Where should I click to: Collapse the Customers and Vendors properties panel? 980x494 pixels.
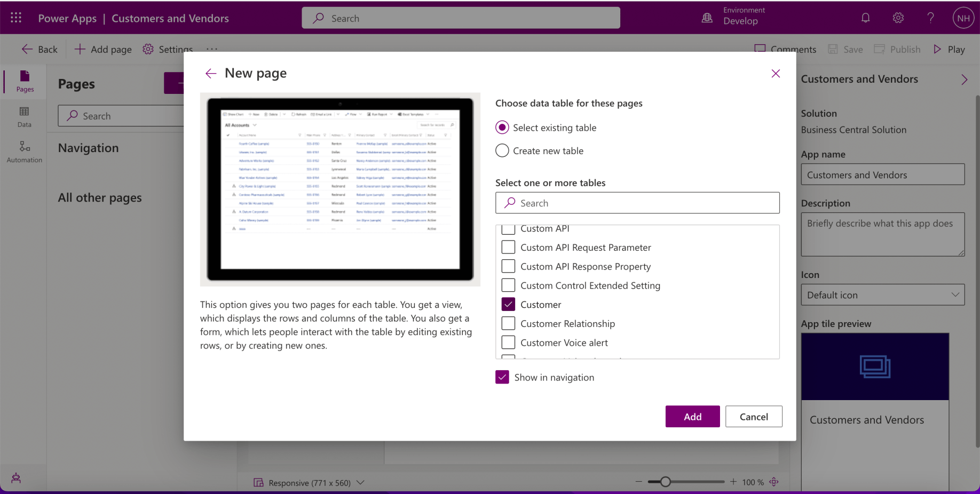[x=964, y=79]
